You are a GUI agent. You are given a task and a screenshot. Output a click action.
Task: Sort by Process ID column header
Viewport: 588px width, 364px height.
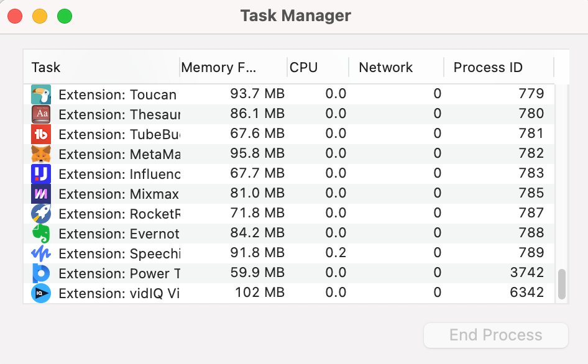coord(497,67)
